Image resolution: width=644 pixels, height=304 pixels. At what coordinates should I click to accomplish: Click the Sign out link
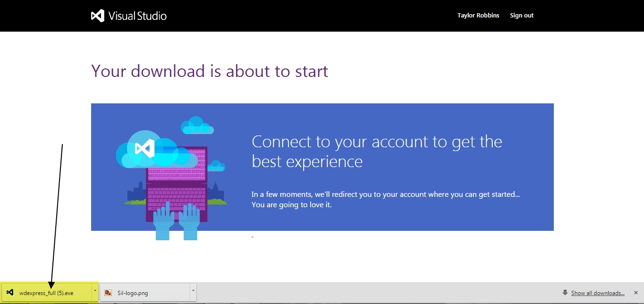pos(522,16)
